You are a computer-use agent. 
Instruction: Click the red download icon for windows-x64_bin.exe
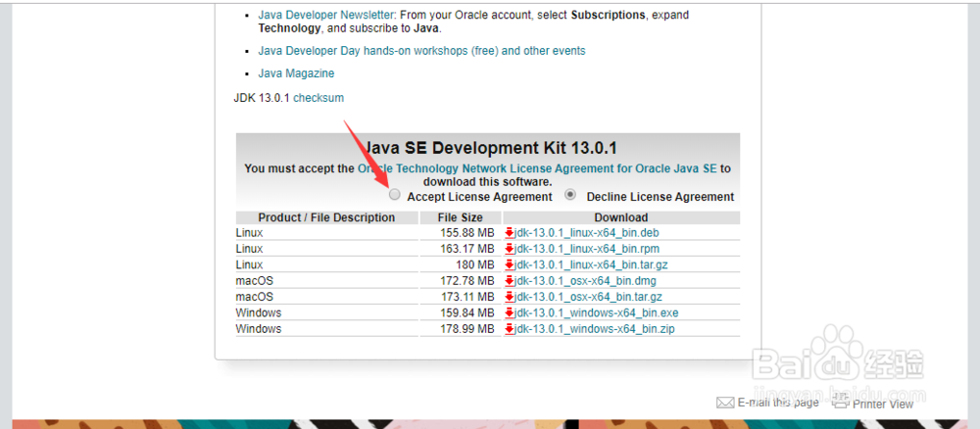[510, 312]
